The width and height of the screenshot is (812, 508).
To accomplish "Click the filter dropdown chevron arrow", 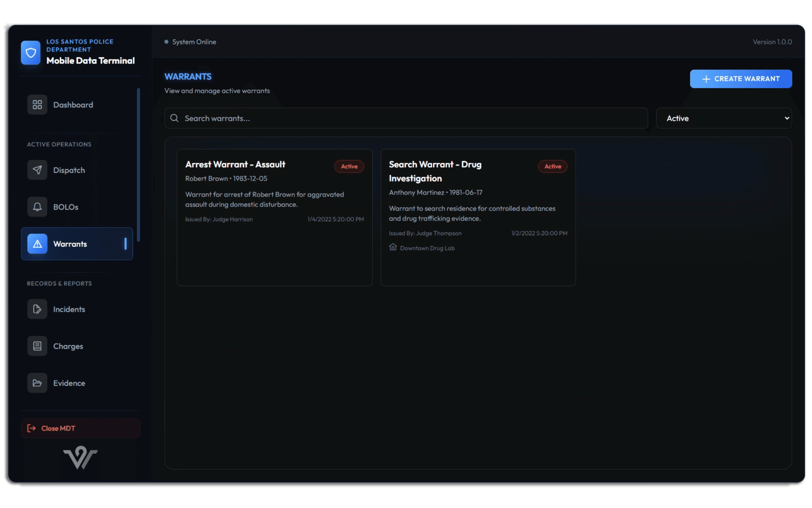I will click(x=787, y=118).
